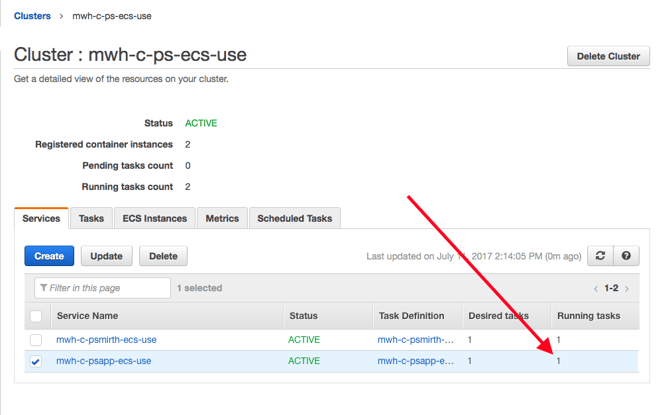Toggle the select-all services checkbox
This screenshot has height=415, width=670.
36,316
